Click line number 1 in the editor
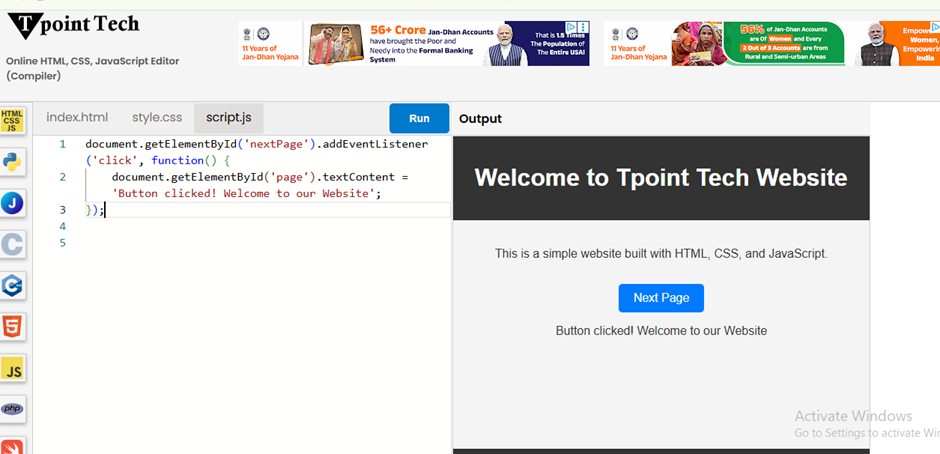The image size is (940, 454). [63, 145]
